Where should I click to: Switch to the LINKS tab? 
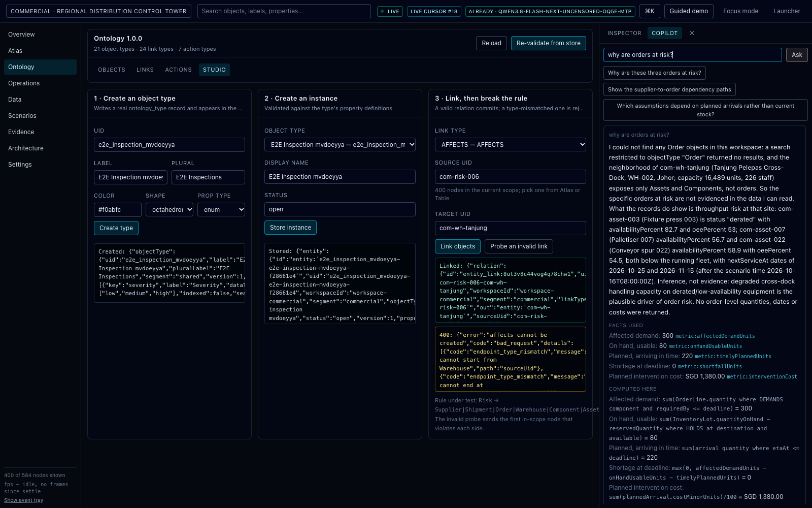click(145, 70)
